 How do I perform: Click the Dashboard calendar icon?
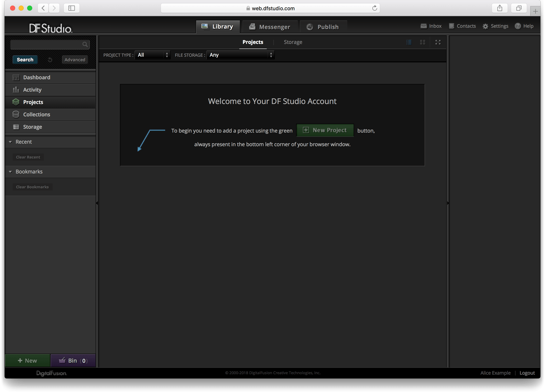click(16, 77)
